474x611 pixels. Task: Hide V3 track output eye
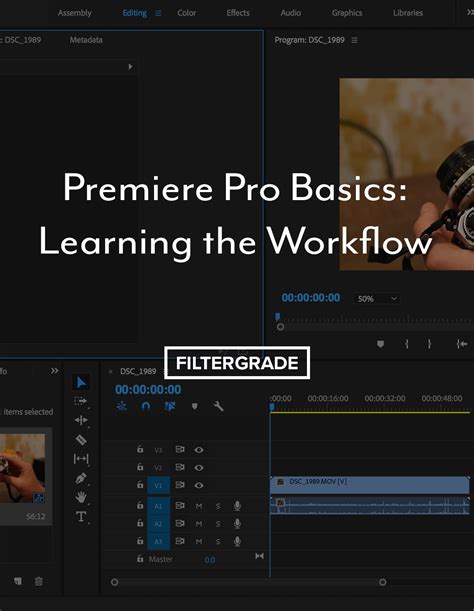[199, 450]
